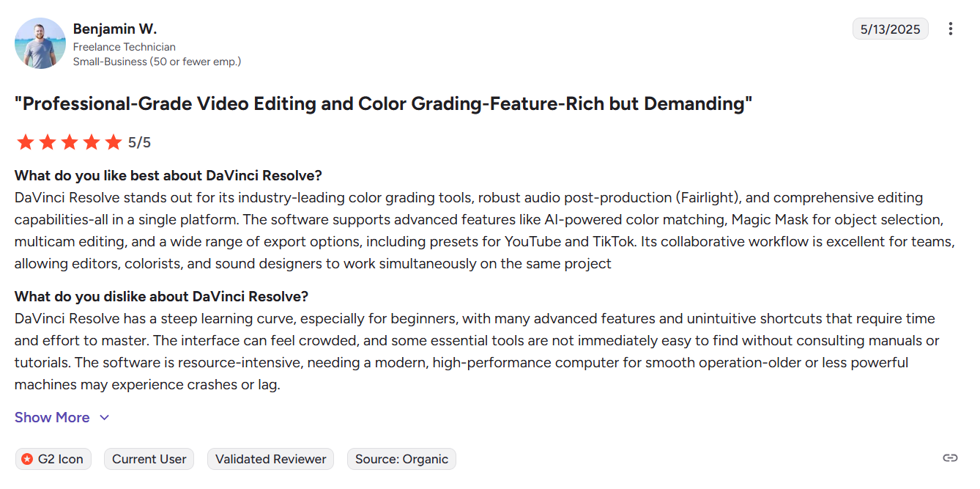This screenshot has width=980, height=489.
Task: Click the Current User tag
Action: coord(149,459)
